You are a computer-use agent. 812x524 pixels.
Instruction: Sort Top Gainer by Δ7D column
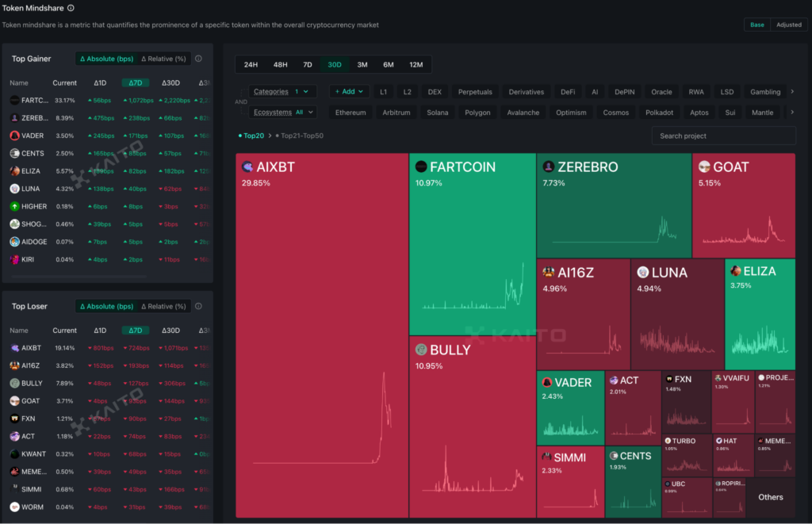[135, 83]
